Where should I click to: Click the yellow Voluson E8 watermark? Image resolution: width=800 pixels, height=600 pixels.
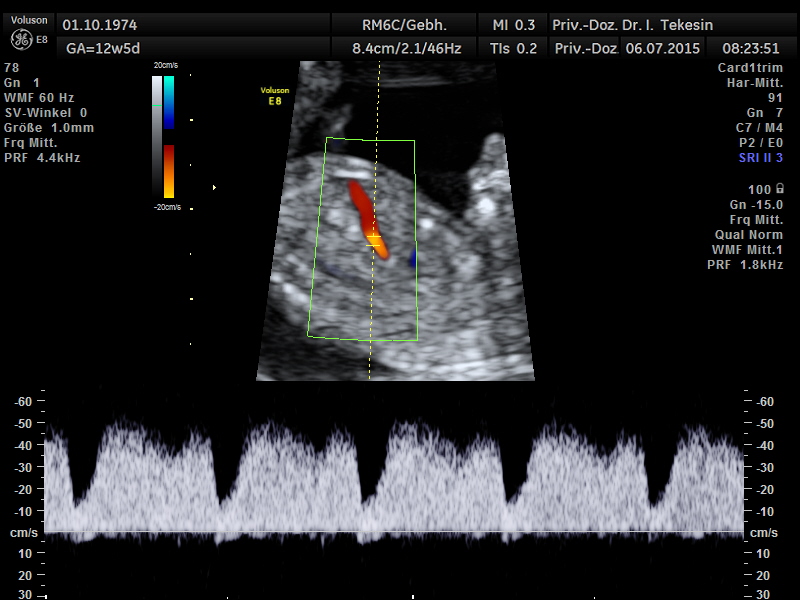pyautogui.click(x=275, y=95)
